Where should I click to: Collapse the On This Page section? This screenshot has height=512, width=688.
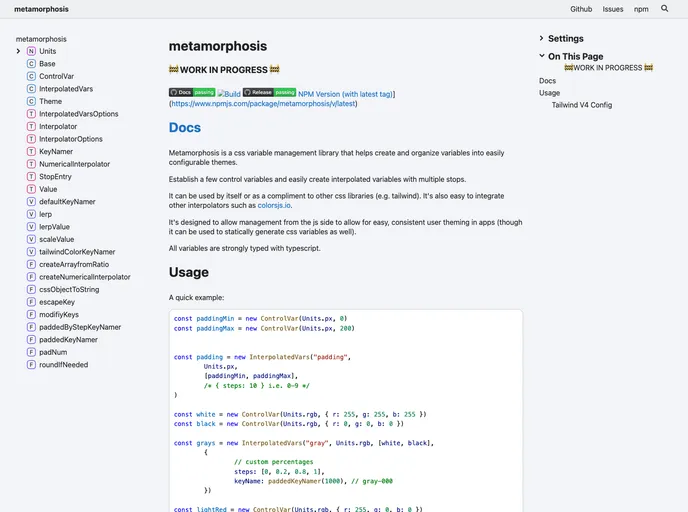pyautogui.click(x=542, y=57)
